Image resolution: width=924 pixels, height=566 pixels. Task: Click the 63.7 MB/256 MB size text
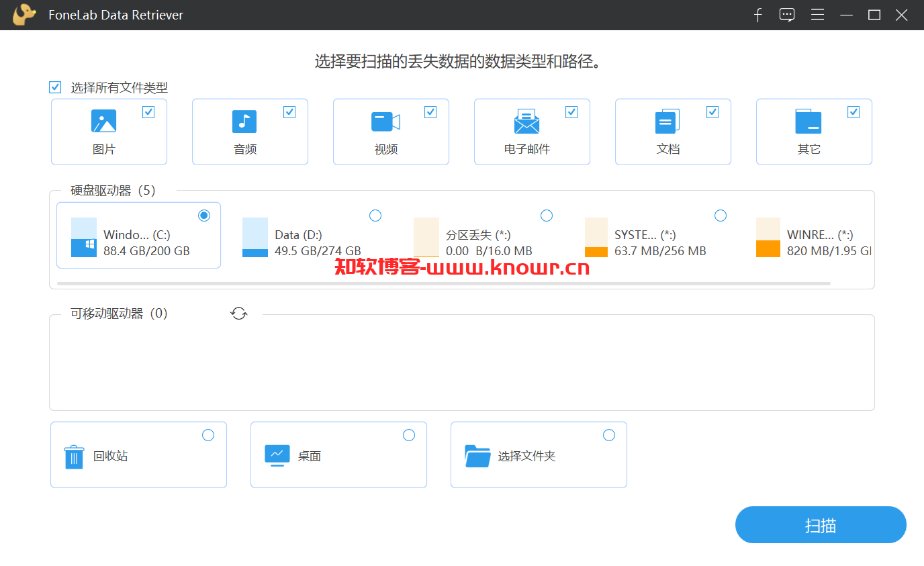(660, 251)
